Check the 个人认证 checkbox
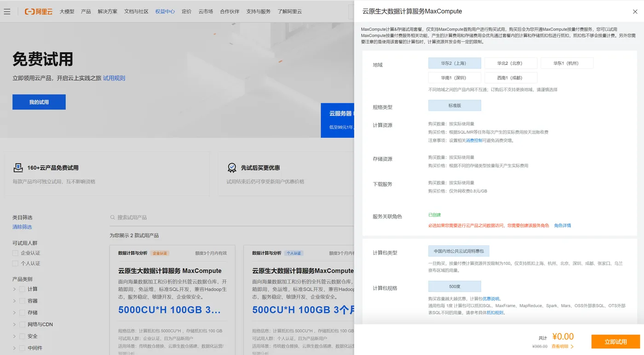 pyautogui.click(x=15, y=263)
